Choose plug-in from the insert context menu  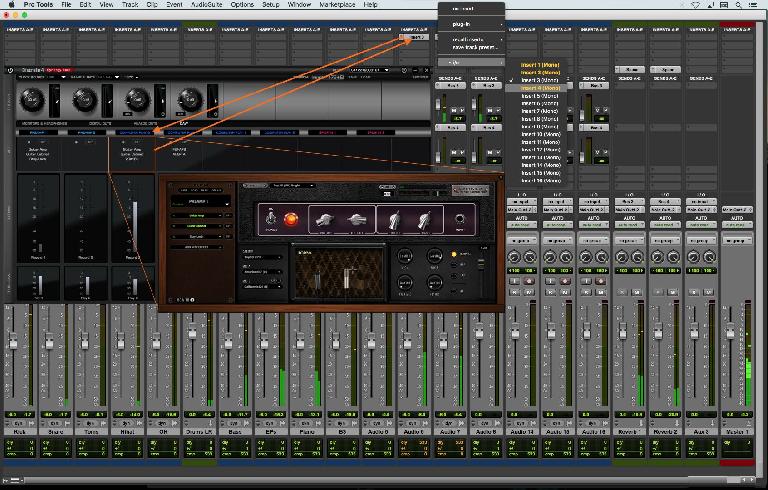[x=471, y=24]
